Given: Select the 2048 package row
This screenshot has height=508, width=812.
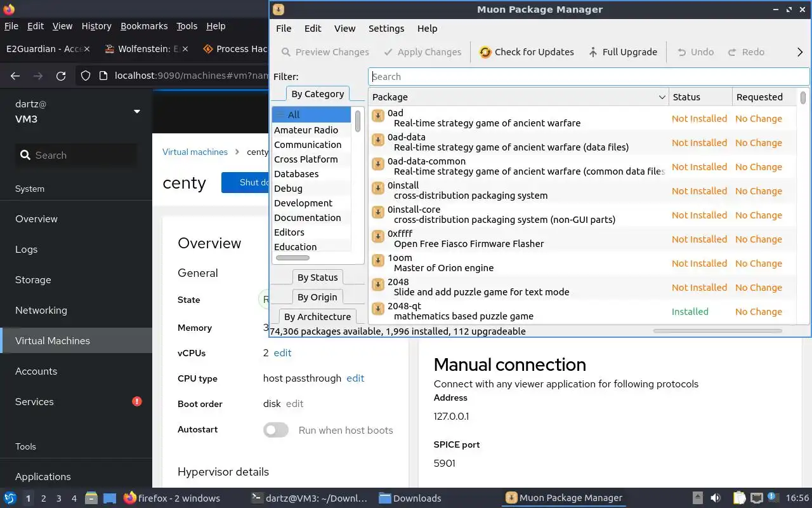Looking at the screenshot, I should coord(582,287).
